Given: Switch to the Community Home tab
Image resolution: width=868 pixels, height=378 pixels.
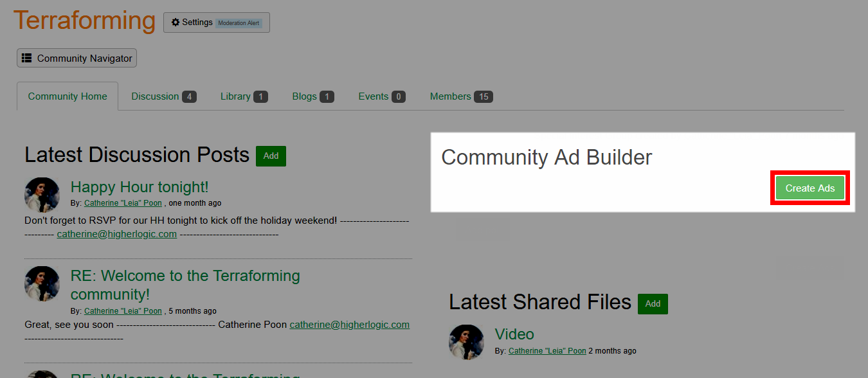Looking at the screenshot, I should pyautogui.click(x=68, y=96).
